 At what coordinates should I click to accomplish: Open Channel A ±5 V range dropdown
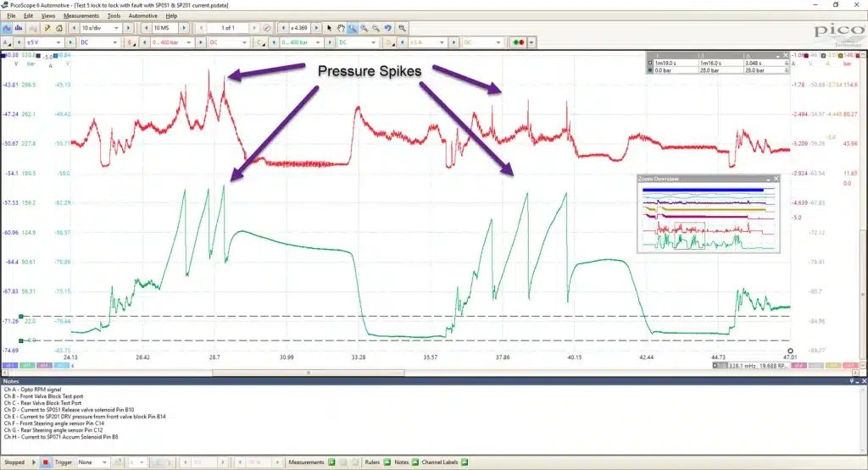pos(44,42)
